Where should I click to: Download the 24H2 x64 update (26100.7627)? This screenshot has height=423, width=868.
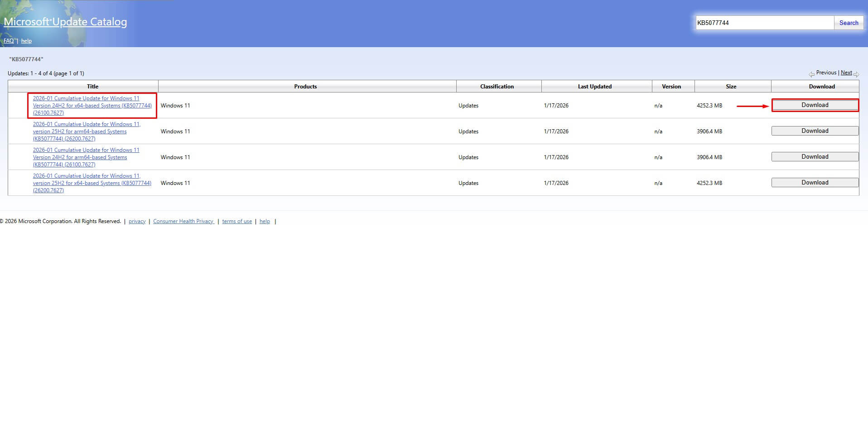(815, 105)
